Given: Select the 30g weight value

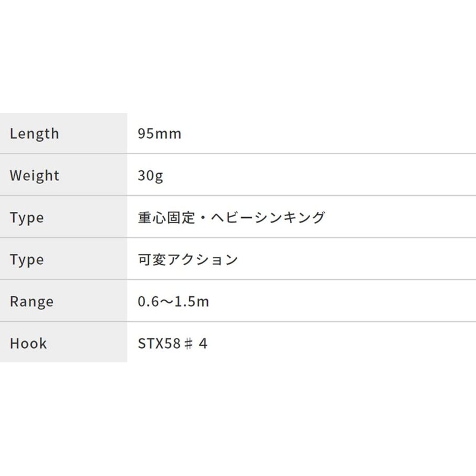Looking at the screenshot, I should point(151,176).
